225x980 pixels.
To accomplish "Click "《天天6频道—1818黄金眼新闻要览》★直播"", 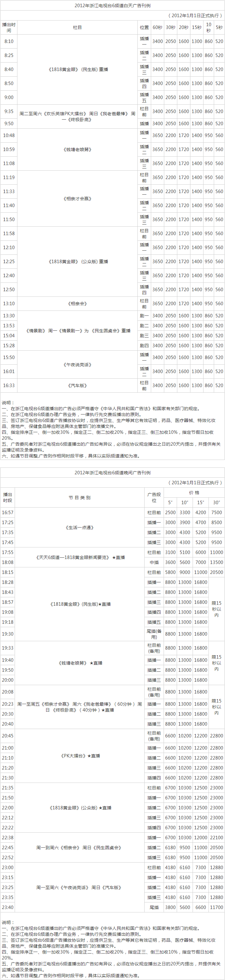I will click(x=79, y=557).
